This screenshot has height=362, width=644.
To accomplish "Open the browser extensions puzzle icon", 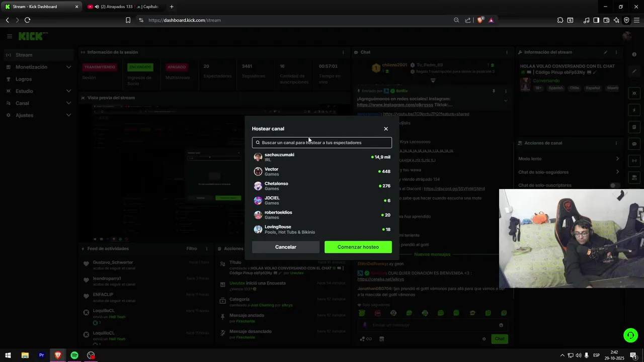I will tap(560, 20).
